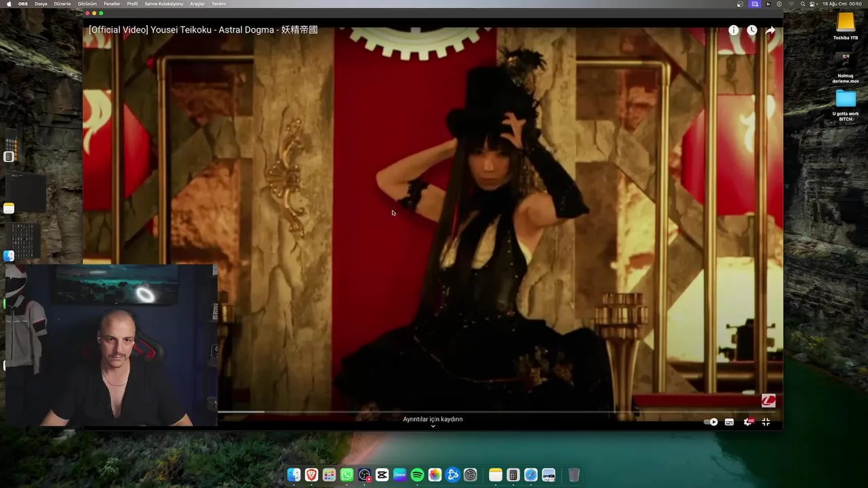Share the video using arrow icon
Viewport: 868px width, 488px height.
770,30
